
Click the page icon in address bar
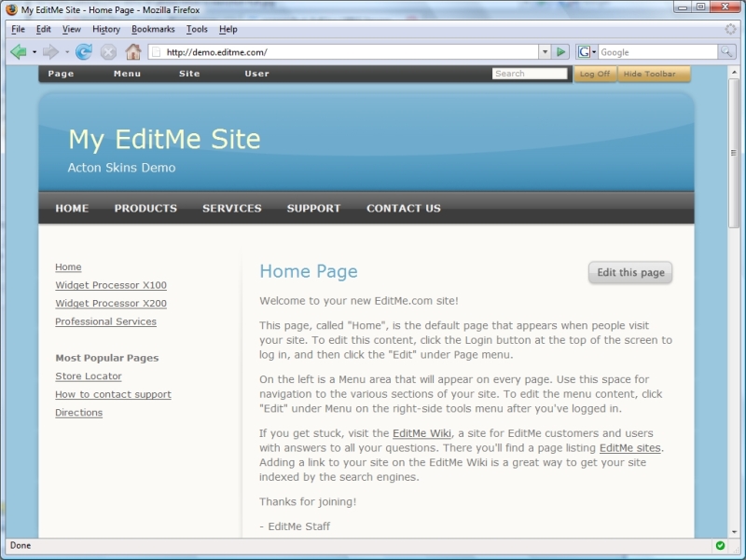157,52
